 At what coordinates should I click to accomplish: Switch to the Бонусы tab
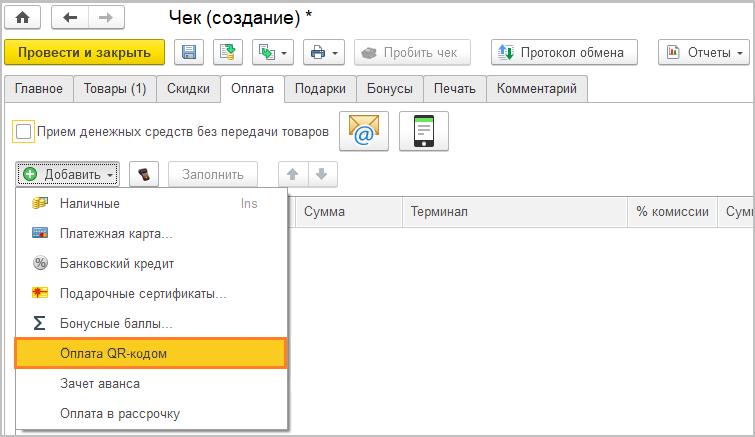(x=390, y=89)
